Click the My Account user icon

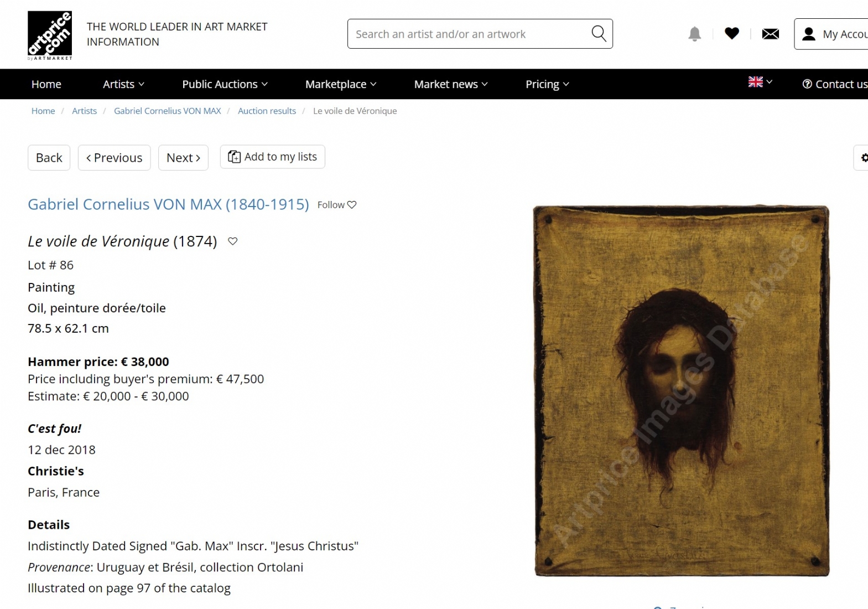click(x=809, y=34)
